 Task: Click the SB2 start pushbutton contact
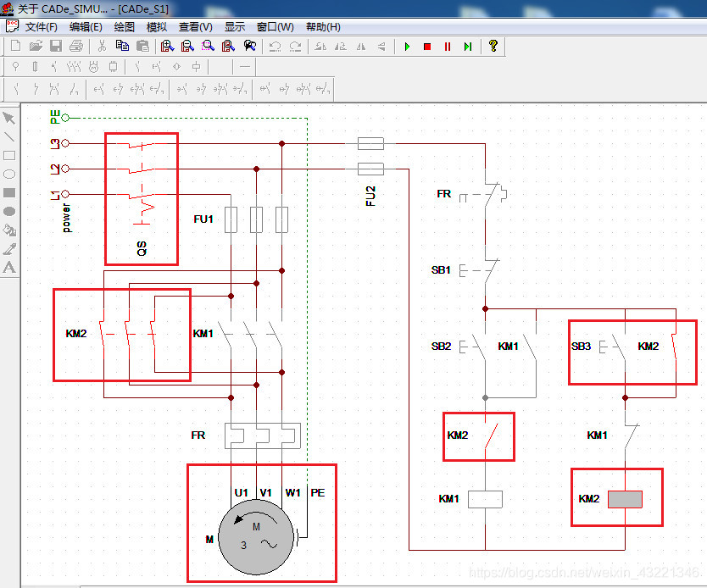472,347
